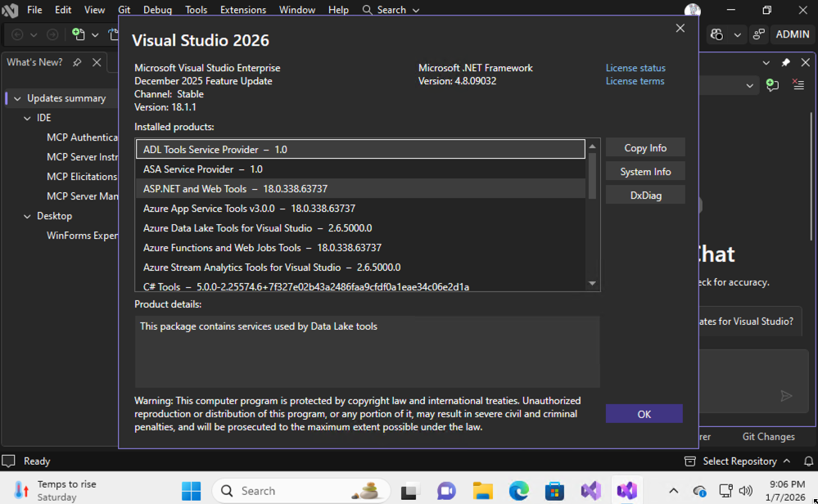Collapse the Desktop tree section
This screenshot has height=504, width=818.
27,216
